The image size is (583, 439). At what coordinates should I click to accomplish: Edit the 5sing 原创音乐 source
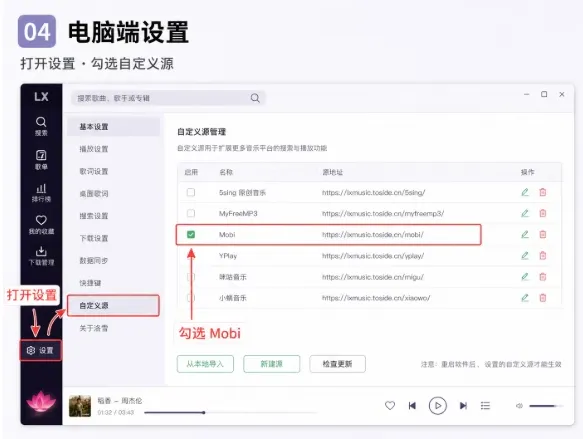click(525, 192)
